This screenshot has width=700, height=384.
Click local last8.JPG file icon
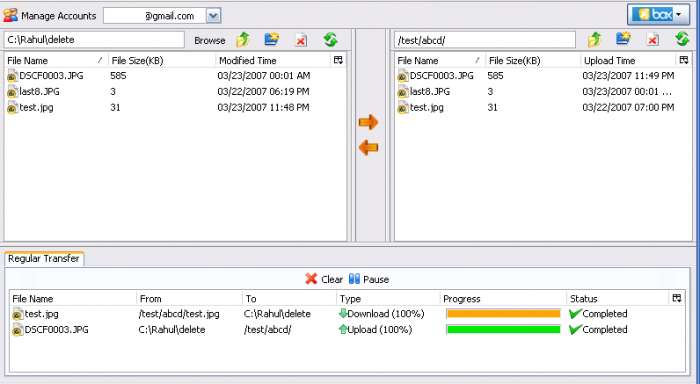coord(12,92)
